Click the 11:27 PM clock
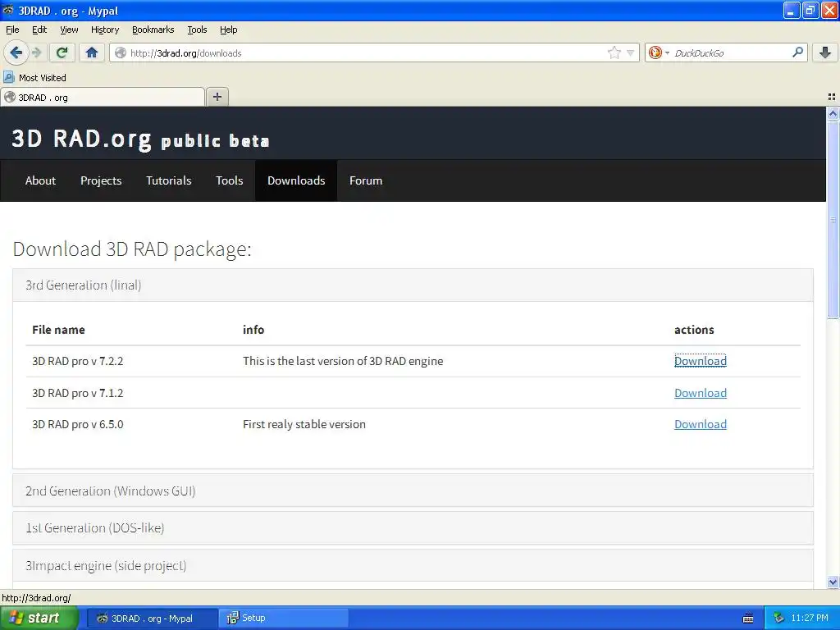840x630 pixels. 810,618
